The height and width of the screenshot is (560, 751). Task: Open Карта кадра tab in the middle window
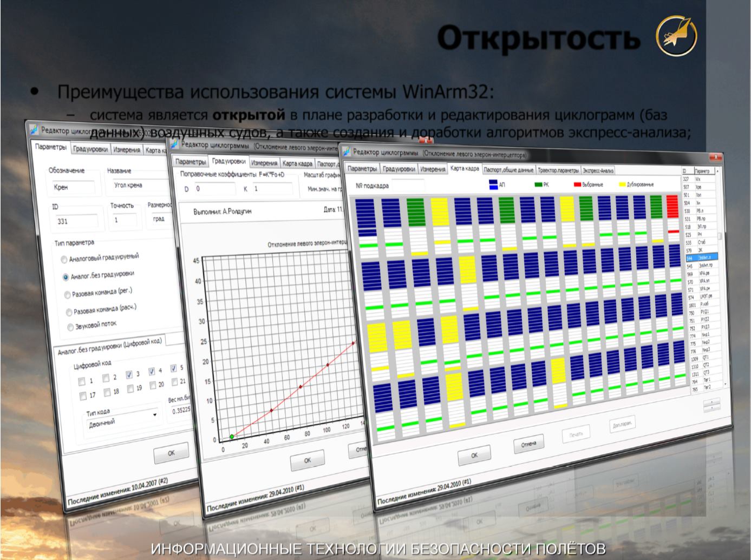(x=297, y=163)
